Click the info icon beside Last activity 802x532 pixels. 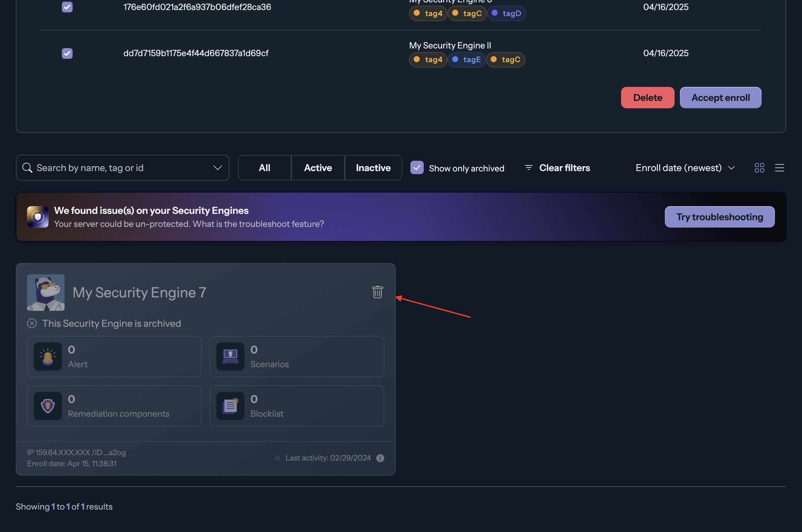[380, 458]
